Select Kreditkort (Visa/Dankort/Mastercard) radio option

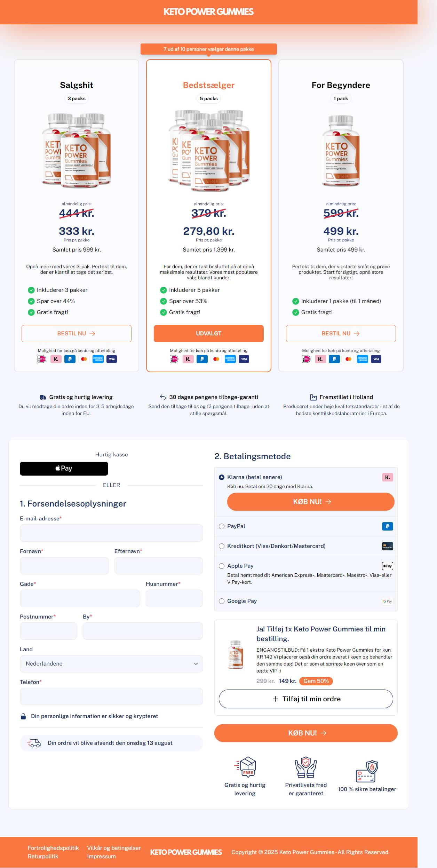tap(222, 546)
